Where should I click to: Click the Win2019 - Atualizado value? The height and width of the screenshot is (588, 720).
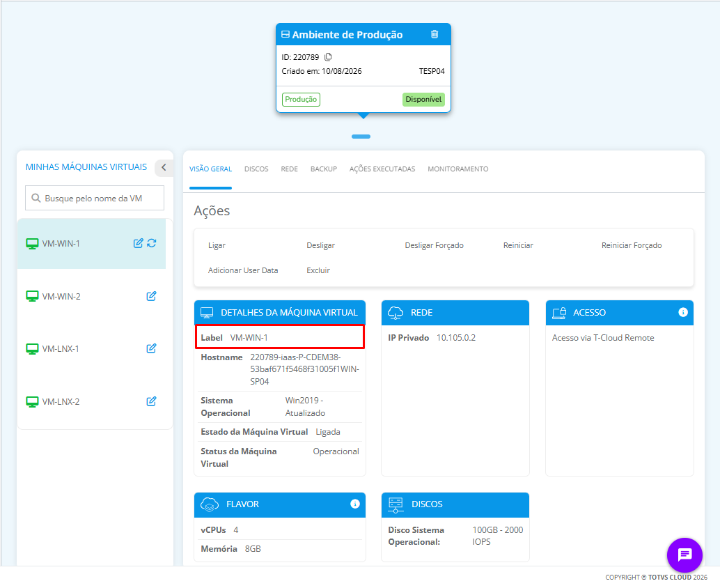click(305, 407)
